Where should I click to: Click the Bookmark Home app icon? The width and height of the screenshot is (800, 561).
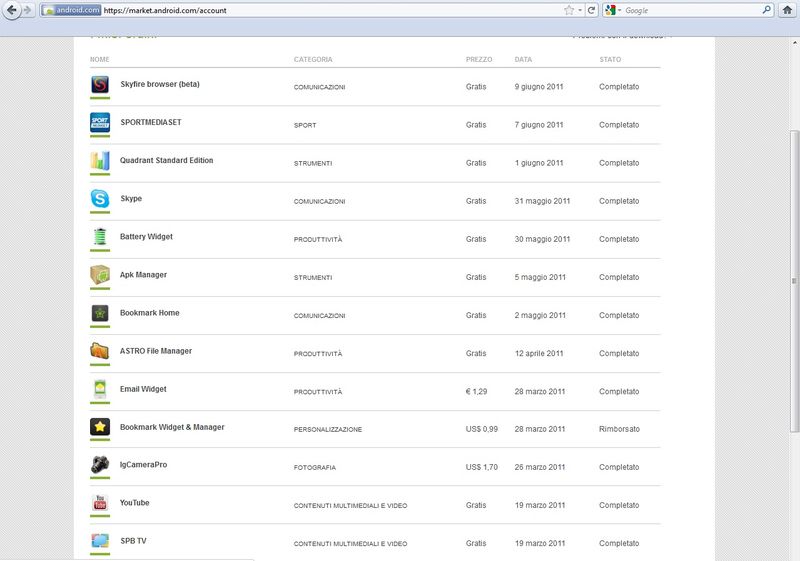pyautogui.click(x=100, y=313)
